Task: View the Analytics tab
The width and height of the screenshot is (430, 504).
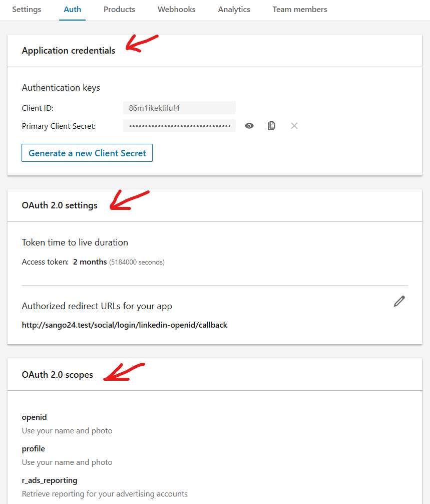Action: [234, 9]
